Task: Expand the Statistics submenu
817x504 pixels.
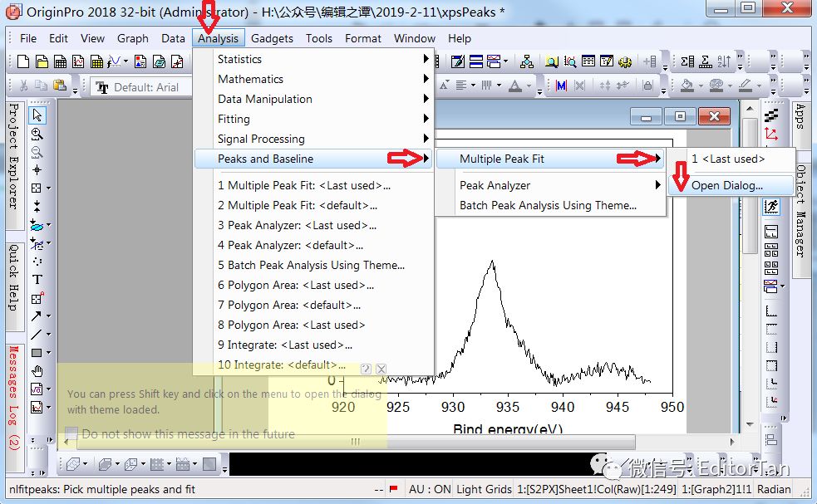Action: [x=314, y=59]
